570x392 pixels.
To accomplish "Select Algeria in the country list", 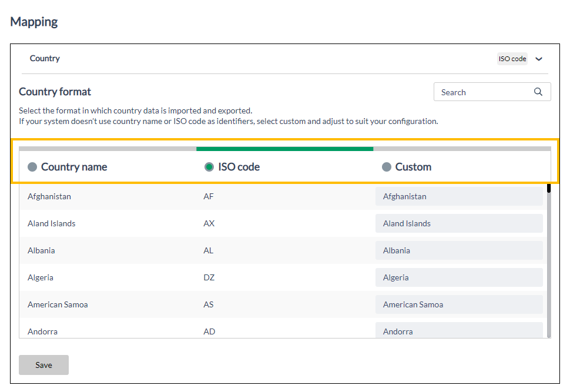I will click(x=41, y=277).
